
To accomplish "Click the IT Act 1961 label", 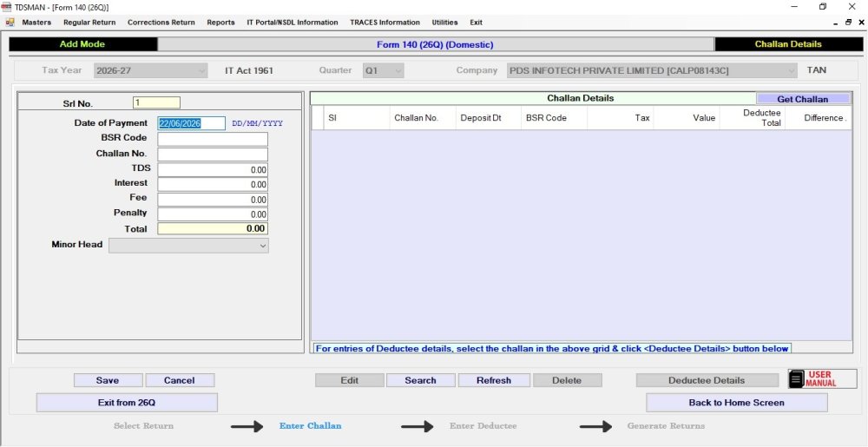I will click(249, 71).
